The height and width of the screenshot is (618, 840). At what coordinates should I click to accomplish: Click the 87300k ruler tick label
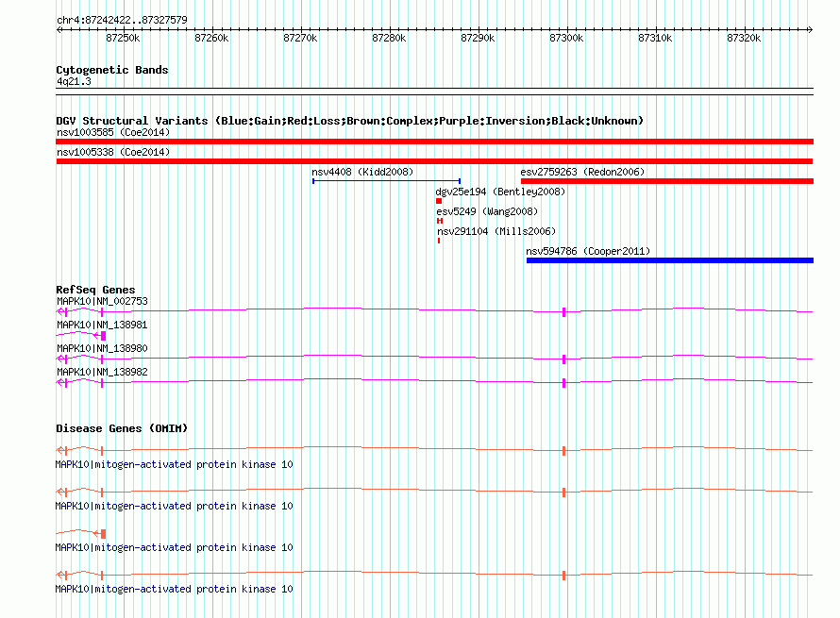click(566, 38)
